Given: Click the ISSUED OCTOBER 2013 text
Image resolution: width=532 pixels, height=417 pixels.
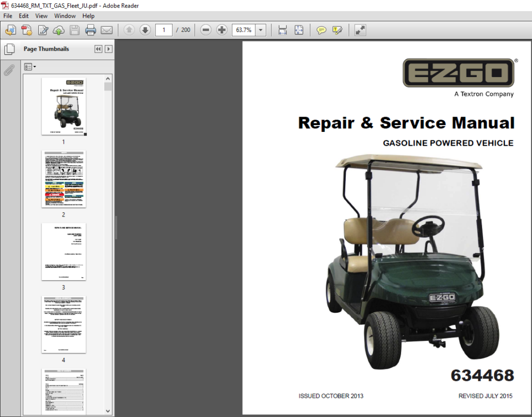Looking at the screenshot, I should 331,396.
